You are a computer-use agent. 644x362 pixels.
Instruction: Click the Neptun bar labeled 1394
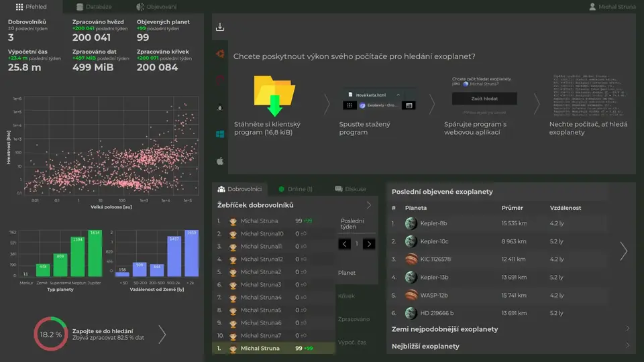tap(78, 257)
